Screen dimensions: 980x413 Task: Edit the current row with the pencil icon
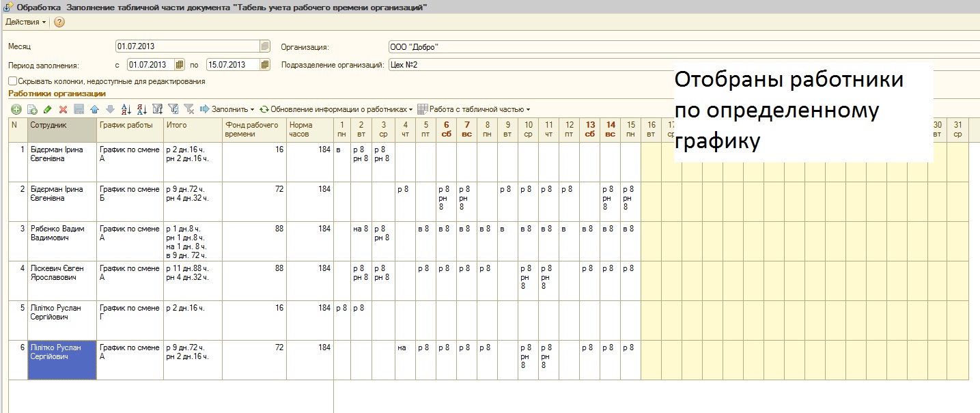tap(47, 109)
